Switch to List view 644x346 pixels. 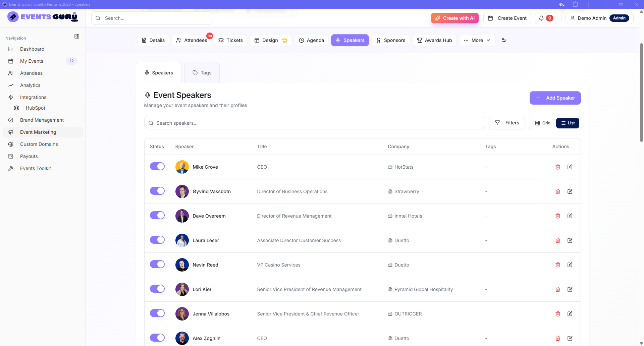[568, 123]
